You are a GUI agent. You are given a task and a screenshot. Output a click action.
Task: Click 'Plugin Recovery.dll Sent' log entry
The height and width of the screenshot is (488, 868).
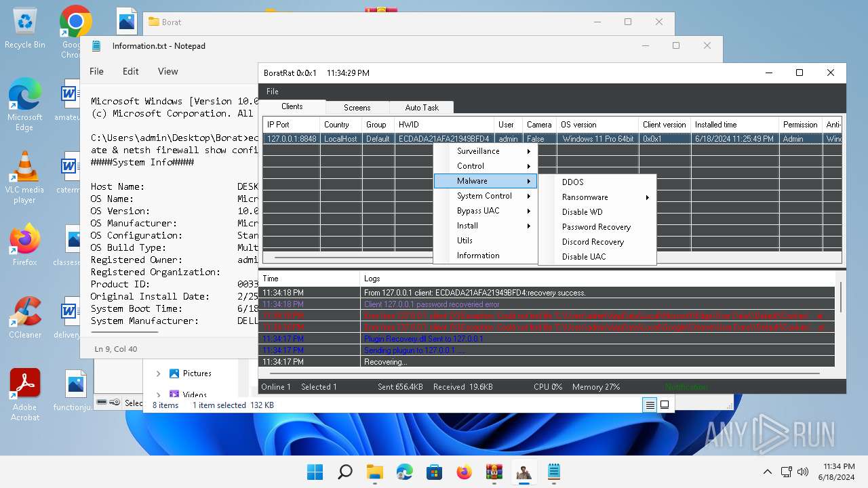[548, 339]
